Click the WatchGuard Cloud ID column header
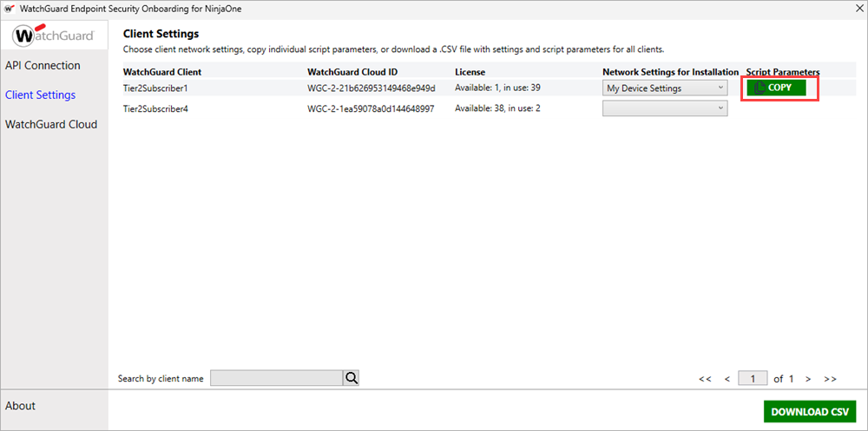 tap(352, 72)
